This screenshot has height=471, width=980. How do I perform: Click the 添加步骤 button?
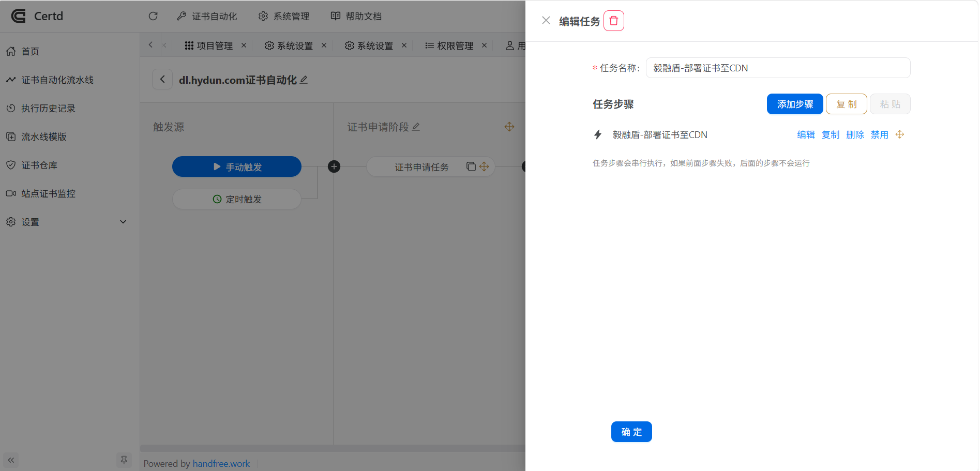[x=795, y=104]
